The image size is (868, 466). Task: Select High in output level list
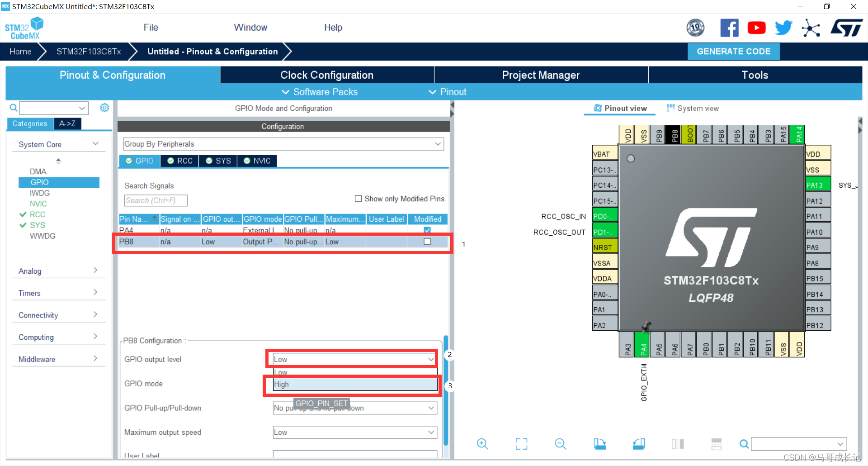click(355, 385)
